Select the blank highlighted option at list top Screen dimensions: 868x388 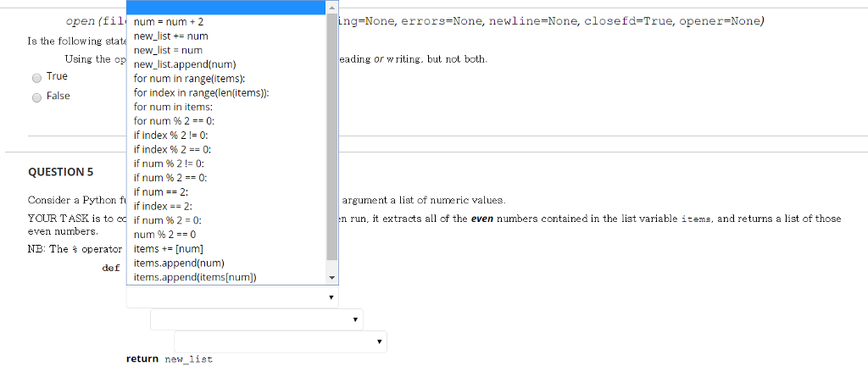(226, 7)
